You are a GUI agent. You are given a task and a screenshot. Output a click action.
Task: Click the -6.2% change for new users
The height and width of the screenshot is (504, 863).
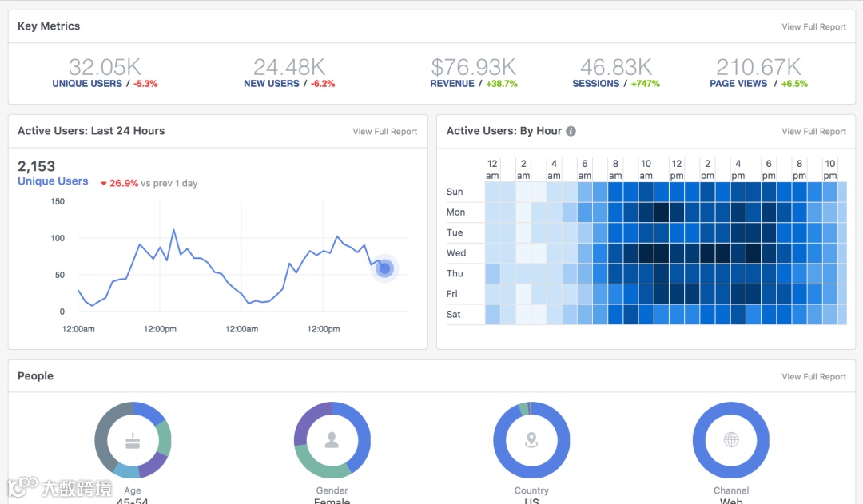coord(323,84)
